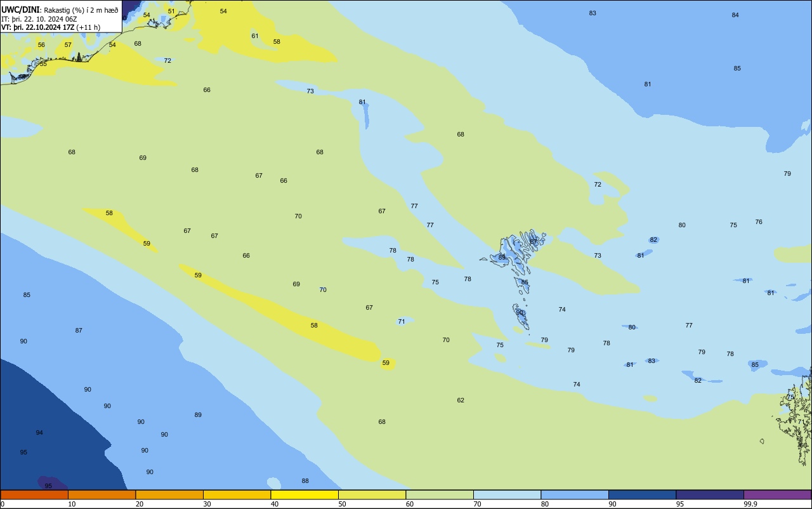
Task: Click the "(+11 h)" forecast offset text
Action: (x=88, y=27)
